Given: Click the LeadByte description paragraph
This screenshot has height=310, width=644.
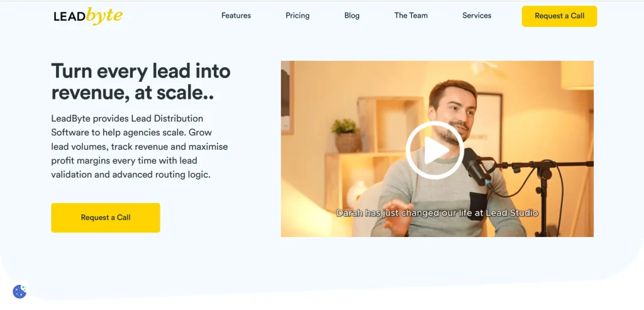Looking at the screenshot, I should point(139,147).
